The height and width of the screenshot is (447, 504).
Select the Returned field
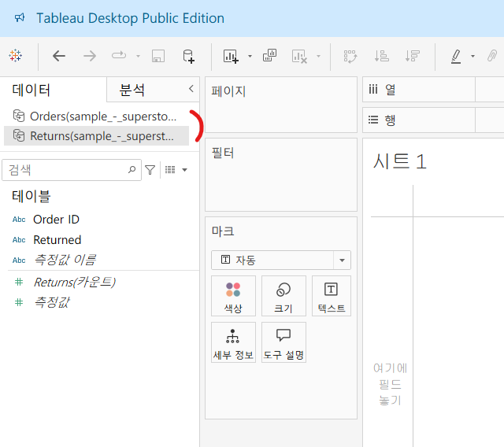tap(57, 240)
